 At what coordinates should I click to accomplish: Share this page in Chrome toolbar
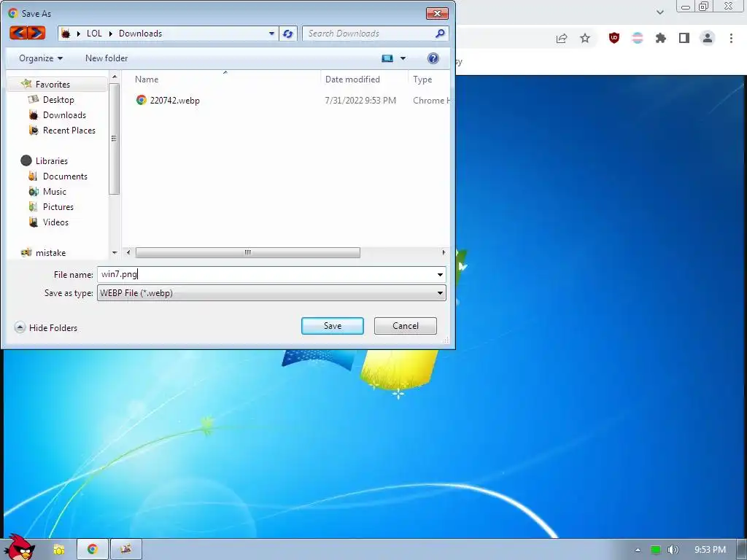tap(562, 38)
